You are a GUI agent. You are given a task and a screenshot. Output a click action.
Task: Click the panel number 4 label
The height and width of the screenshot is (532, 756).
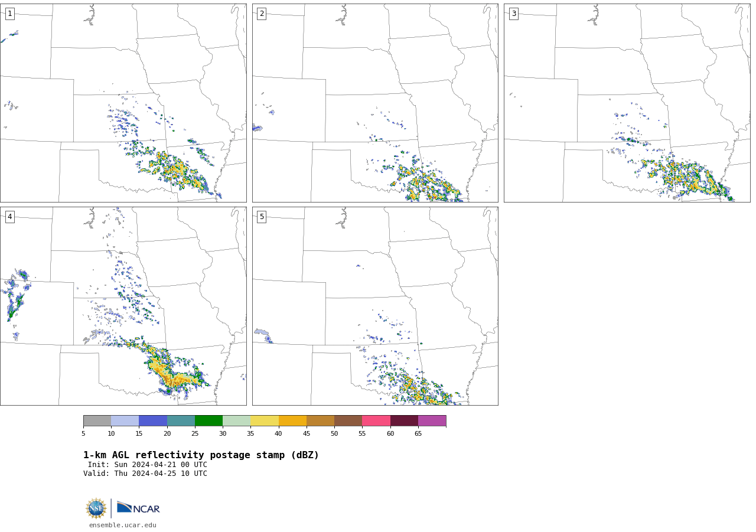(x=10, y=217)
